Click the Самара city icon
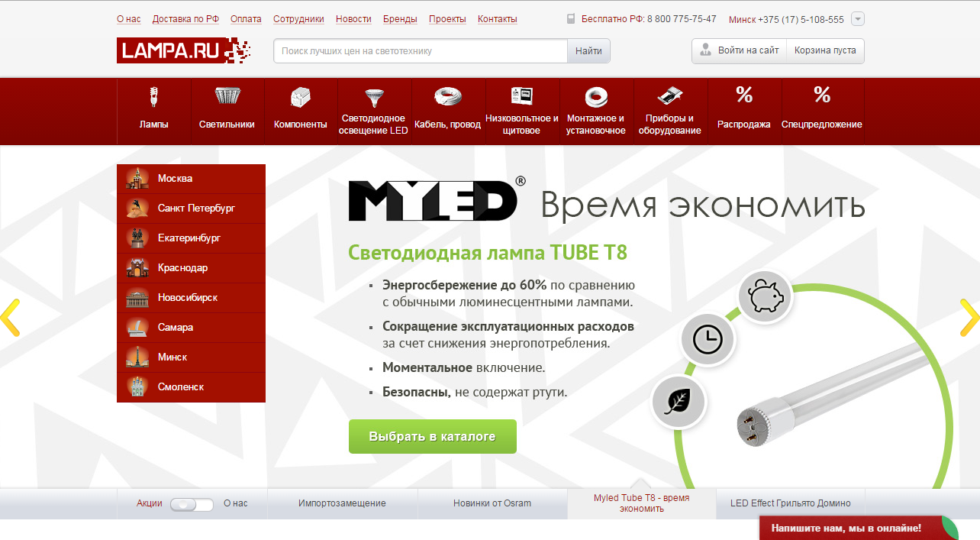Screen dimensions: 980x540 137,328
